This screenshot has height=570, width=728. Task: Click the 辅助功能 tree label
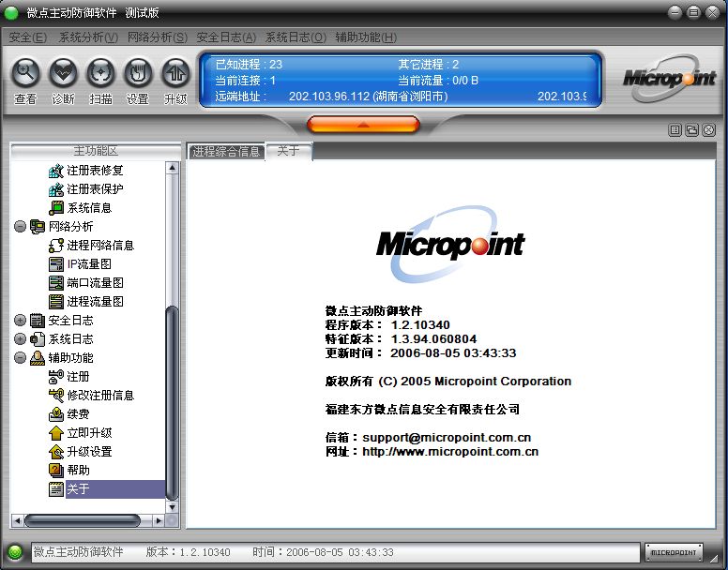pyautogui.click(x=70, y=357)
